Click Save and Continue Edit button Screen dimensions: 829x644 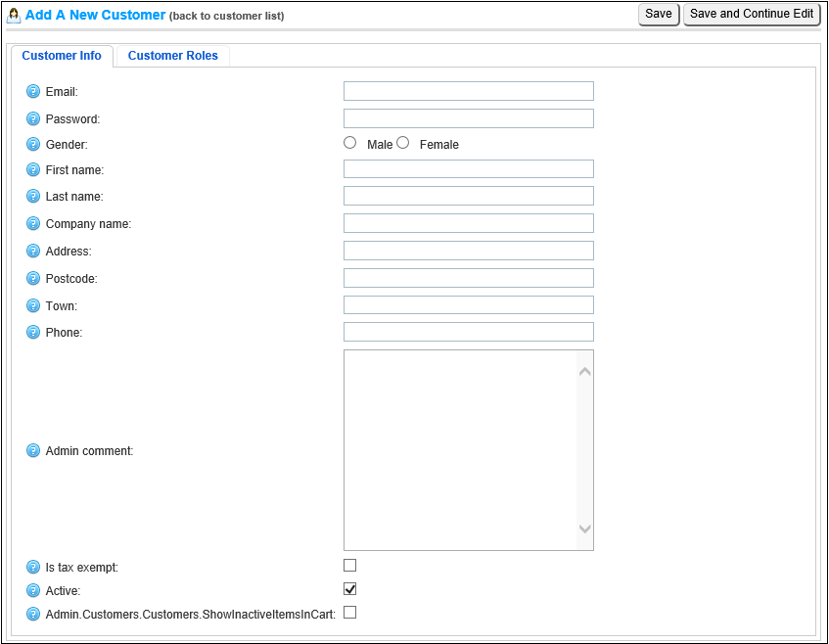click(751, 14)
